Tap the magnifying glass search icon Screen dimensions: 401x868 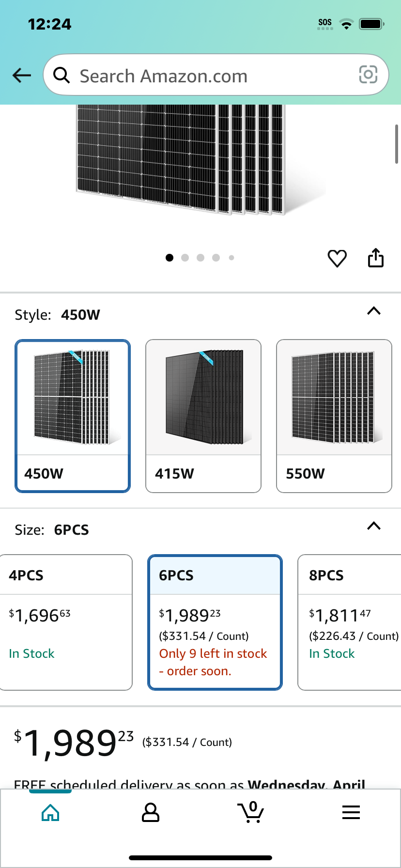coord(62,75)
